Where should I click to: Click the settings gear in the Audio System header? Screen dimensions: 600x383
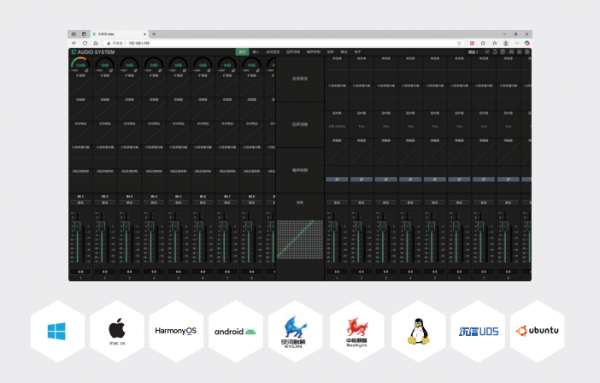pos(527,52)
